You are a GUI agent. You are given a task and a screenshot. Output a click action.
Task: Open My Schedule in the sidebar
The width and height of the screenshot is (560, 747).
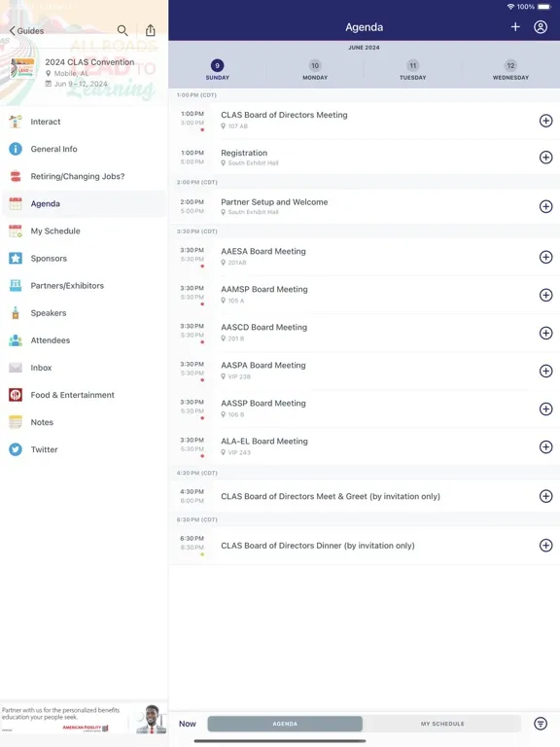pos(84,231)
